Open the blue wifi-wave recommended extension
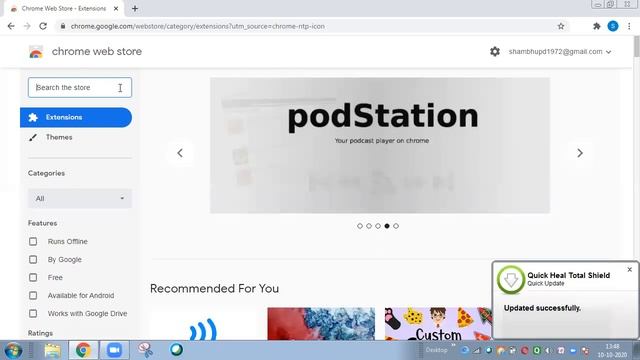Image resolution: width=640 pixels, height=360 pixels. pos(203,324)
